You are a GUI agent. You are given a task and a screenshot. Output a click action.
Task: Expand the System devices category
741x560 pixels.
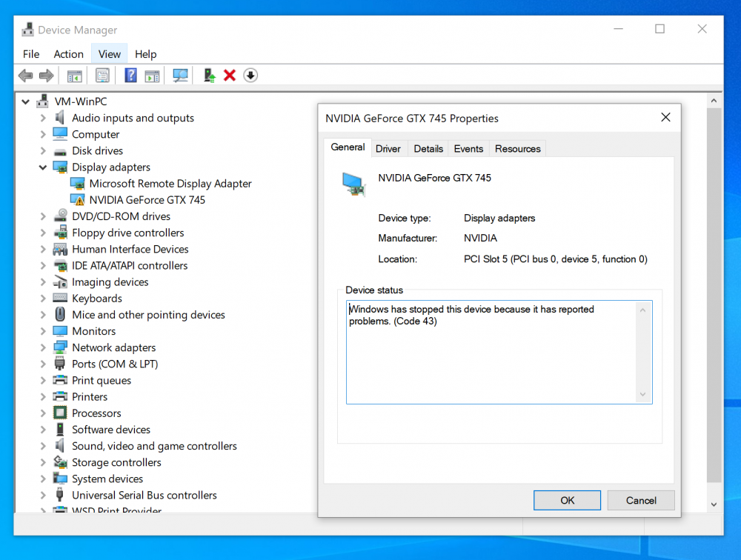pyautogui.click(x=43, y=479)
